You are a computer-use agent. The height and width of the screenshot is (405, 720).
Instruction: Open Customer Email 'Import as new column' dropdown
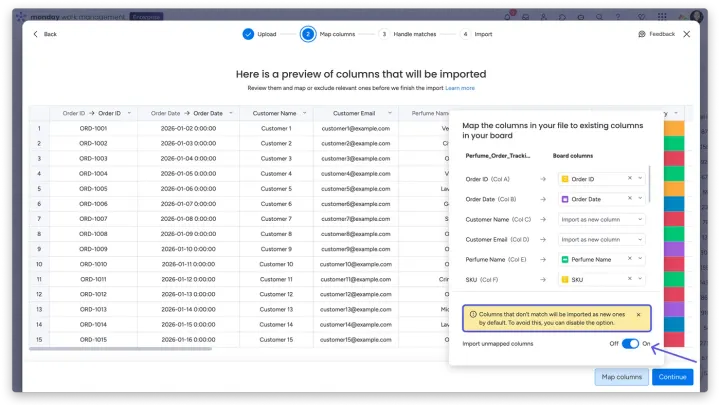click(602, 240)
